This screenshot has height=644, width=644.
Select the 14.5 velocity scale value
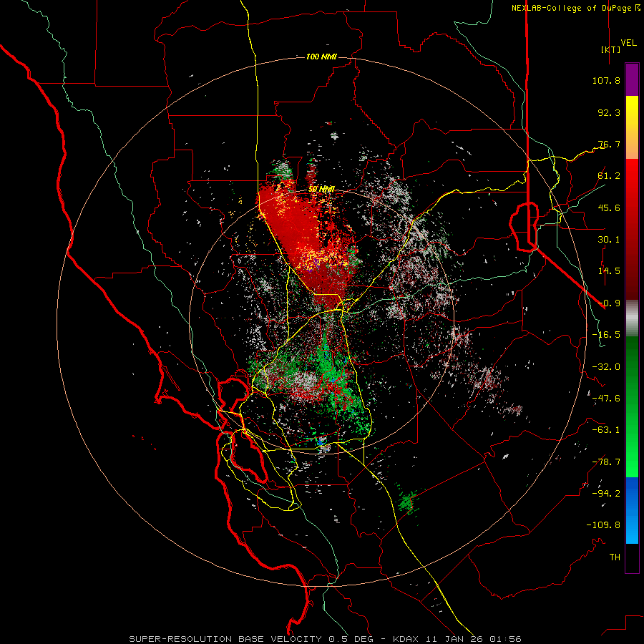[609, 271]
